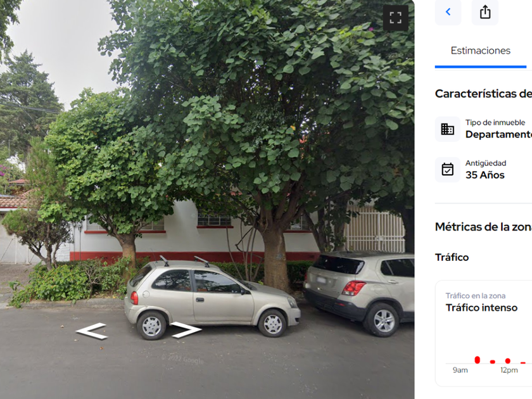This screenshot has width=532, height=399.
Task: Click the silver hatchback in street view
Action: tap(212, 298)
